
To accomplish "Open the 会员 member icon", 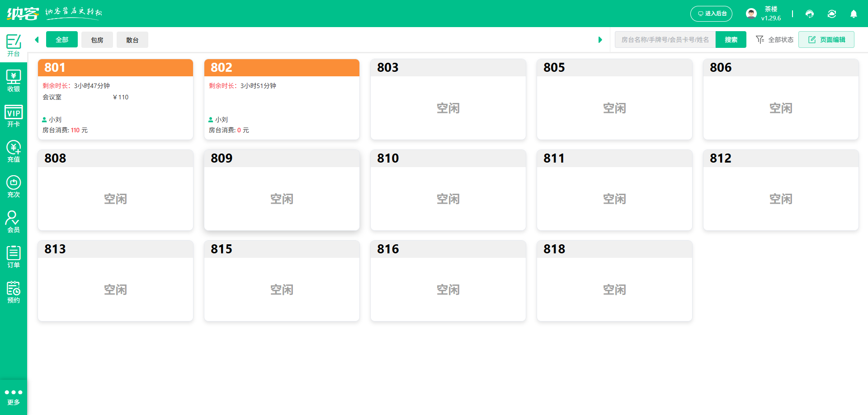I will click(x=14, y=222).
